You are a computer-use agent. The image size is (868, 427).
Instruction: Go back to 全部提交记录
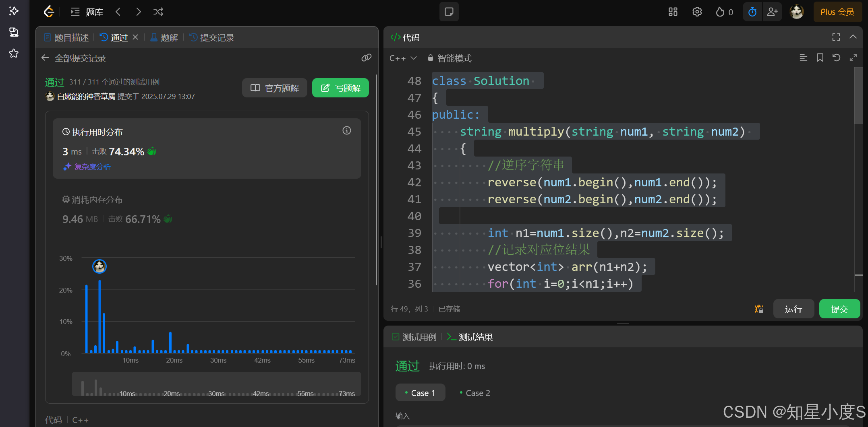[x=73, y=58]
